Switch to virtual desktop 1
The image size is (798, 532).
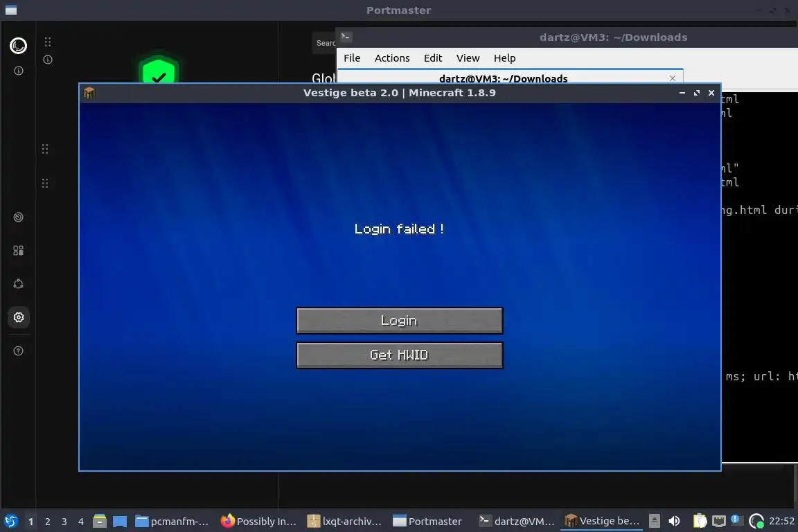point(30,522)
